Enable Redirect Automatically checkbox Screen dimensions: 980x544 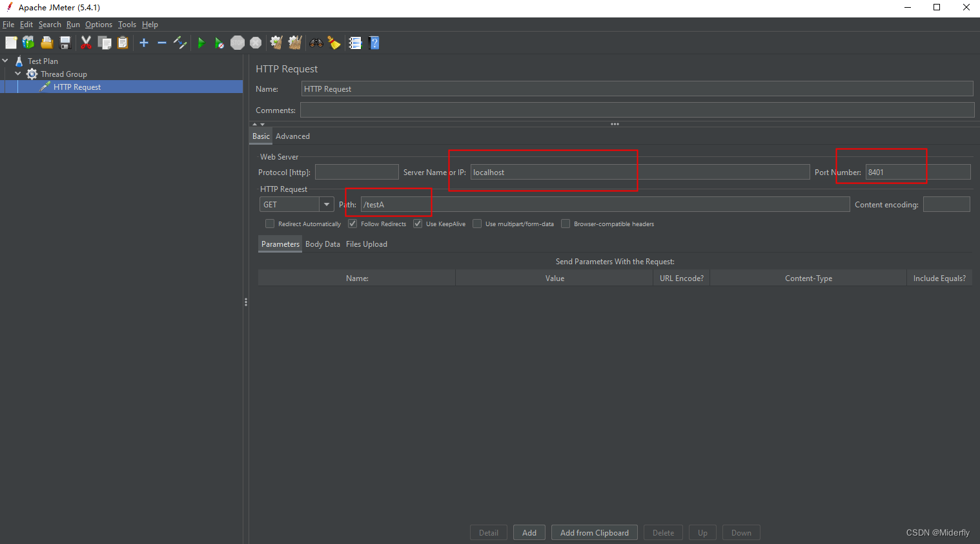tap(270, 224)
